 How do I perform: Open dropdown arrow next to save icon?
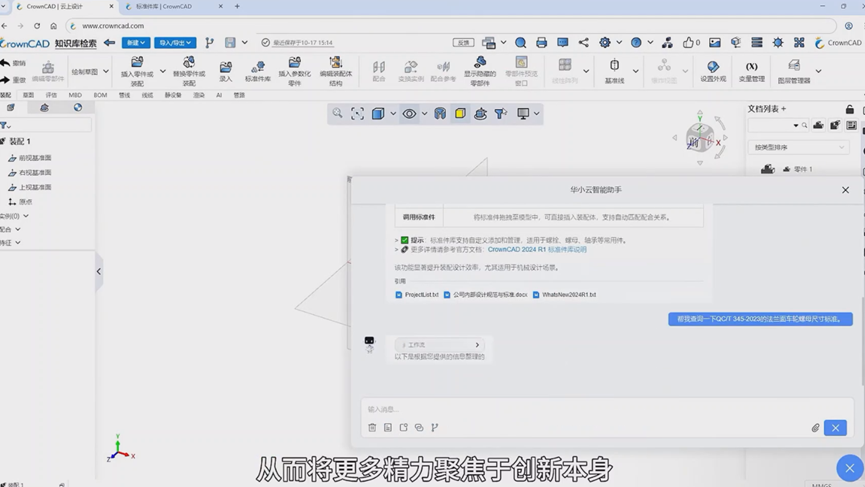tap(244, 42)
